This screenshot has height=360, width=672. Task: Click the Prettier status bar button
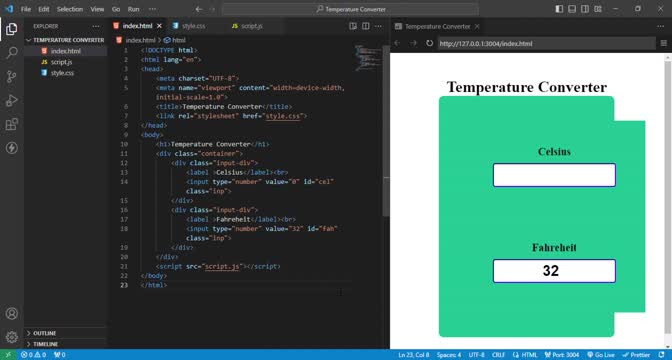(x=637, y=355)
